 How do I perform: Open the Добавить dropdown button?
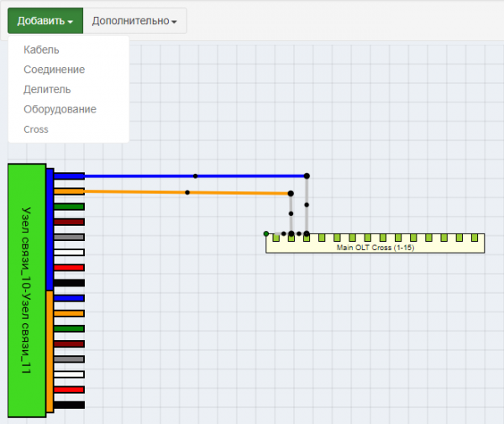tap(45, 21)
